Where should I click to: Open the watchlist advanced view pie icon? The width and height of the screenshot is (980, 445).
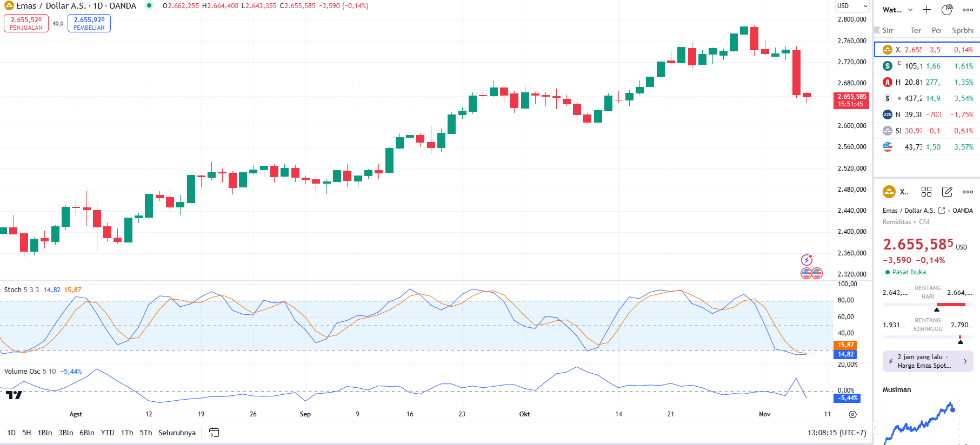(x=947, y=10)
